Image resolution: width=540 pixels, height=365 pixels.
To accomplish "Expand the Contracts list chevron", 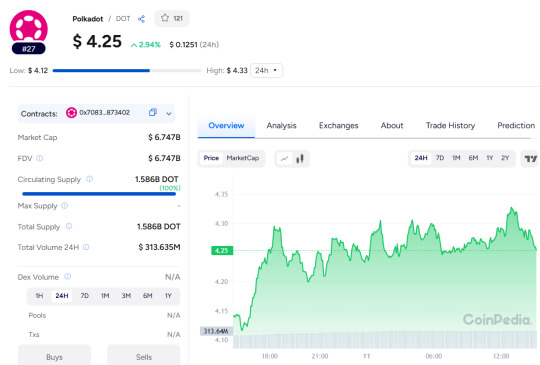I will [169, 113].
